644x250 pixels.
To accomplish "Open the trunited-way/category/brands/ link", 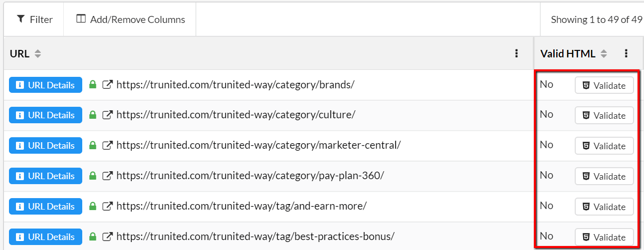I will click(x=235, y=85).
